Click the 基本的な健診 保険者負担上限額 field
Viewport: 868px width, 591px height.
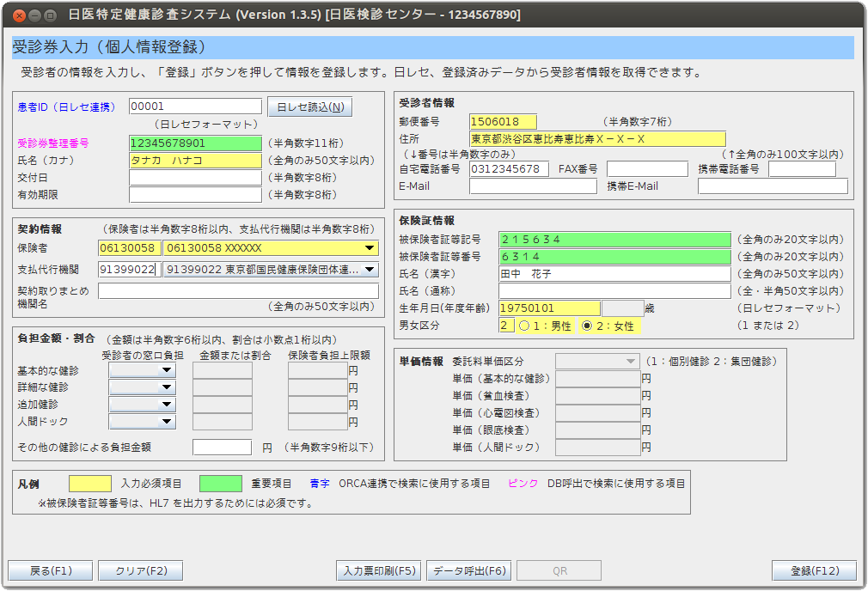pyautogui.click(x=318, y=370)
